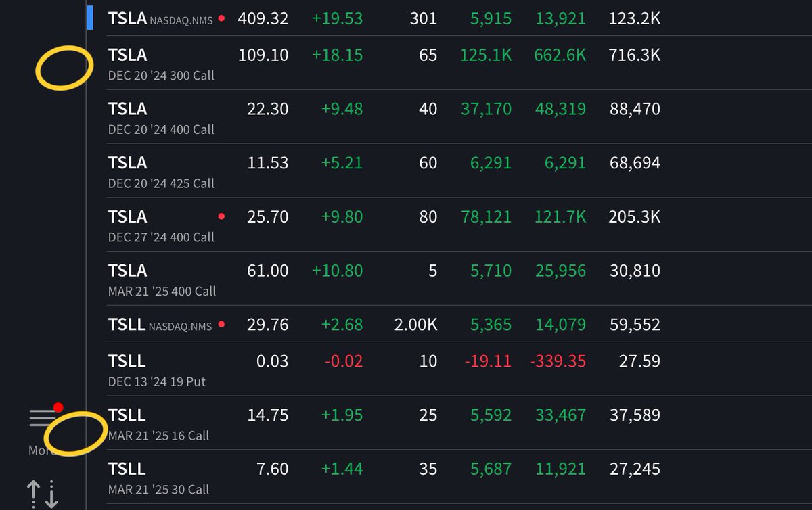The image size is (812, 510).
Task: Click the option price 11.53
Action: point(268,163)
